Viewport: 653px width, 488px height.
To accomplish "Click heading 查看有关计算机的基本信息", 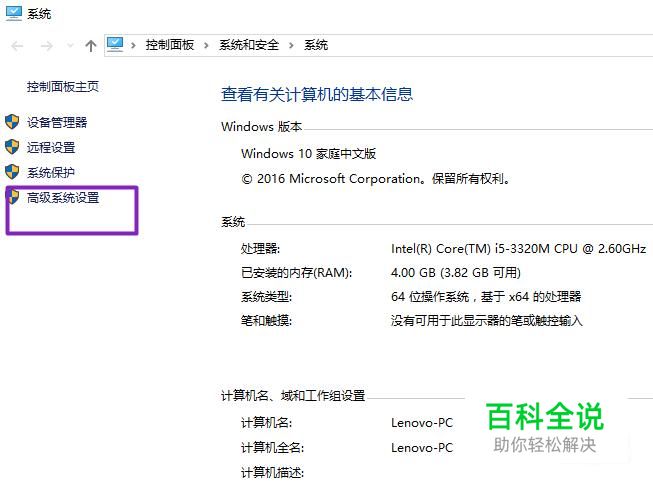I will (317, 94).
